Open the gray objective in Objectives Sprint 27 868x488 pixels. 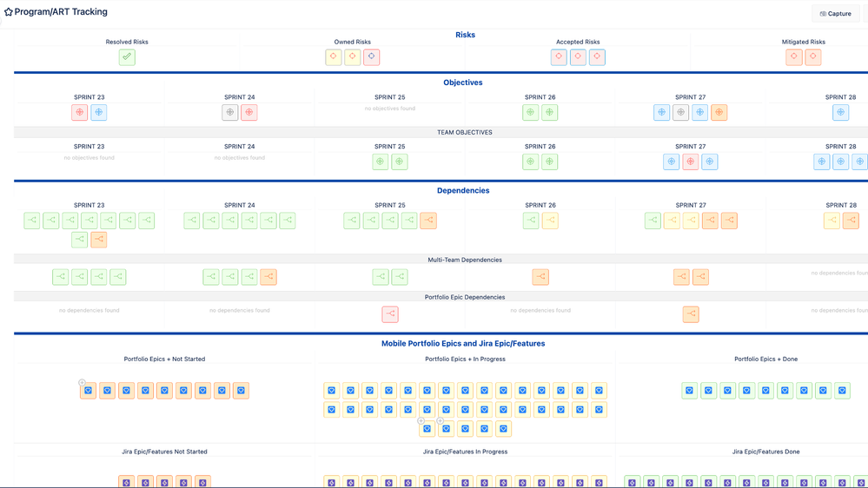(681, 112)
